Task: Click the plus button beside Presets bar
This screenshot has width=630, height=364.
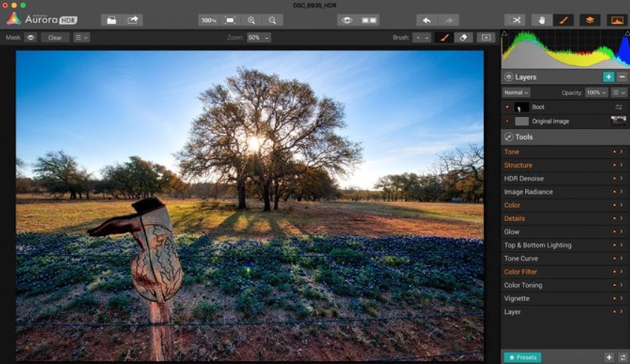Action: pyautogui.click(x=609, y=357)
